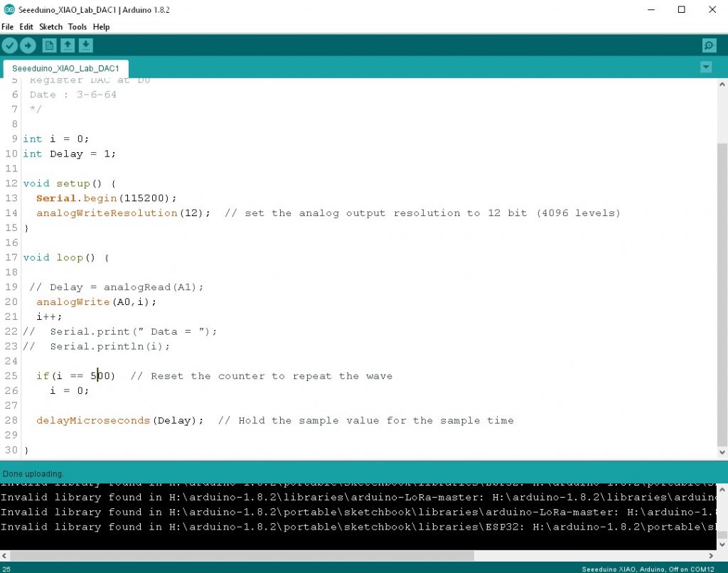Click 'Date : 3-6-64' comment line
This screenshot has width=728, height=573.
coord(73,95)
